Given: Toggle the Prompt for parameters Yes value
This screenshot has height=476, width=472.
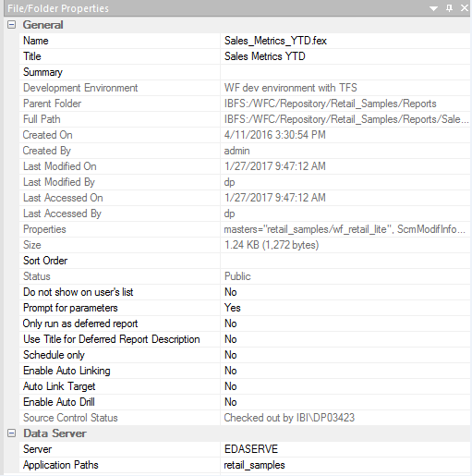Looking at the screenshot, I should point(345,308).
